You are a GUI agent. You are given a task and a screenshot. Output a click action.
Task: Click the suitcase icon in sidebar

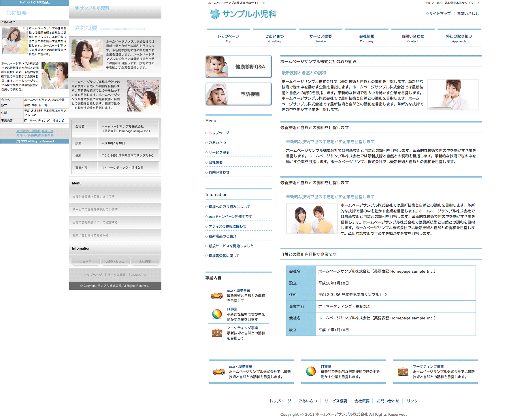coord(217,333)
